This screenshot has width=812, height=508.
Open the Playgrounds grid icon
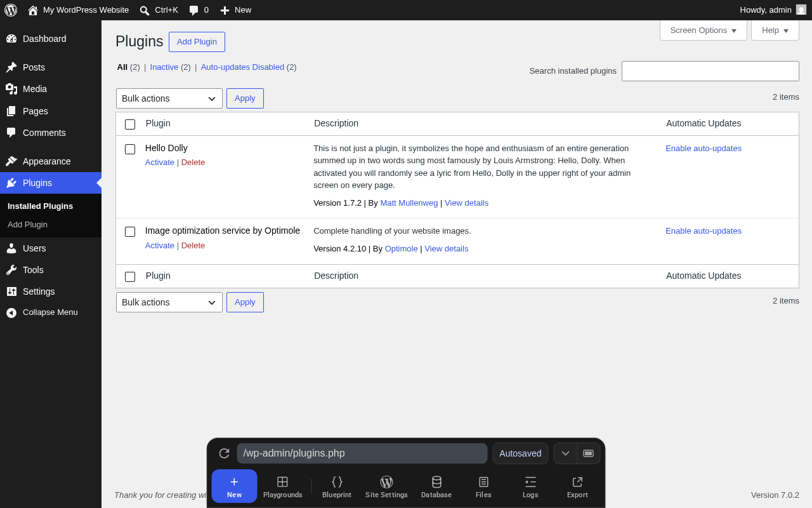pos(282,482)
